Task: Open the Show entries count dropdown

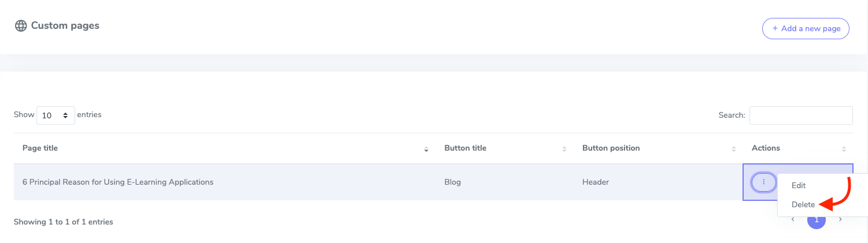Action: pyautogui.click(x=56, y=115)
